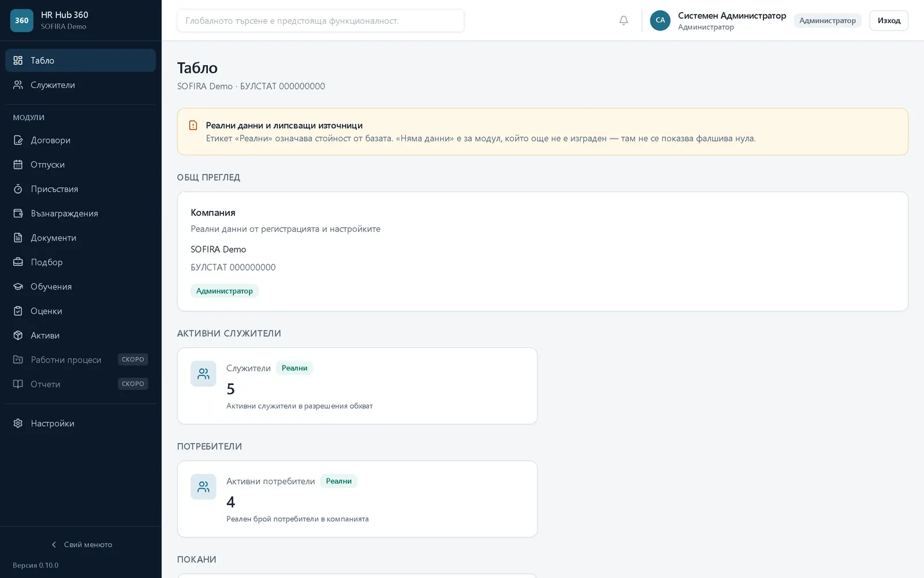The width and height of the screenshot is (924, 578).
Task: Click the Документи file icon
Action: click(x=18, y=238)
